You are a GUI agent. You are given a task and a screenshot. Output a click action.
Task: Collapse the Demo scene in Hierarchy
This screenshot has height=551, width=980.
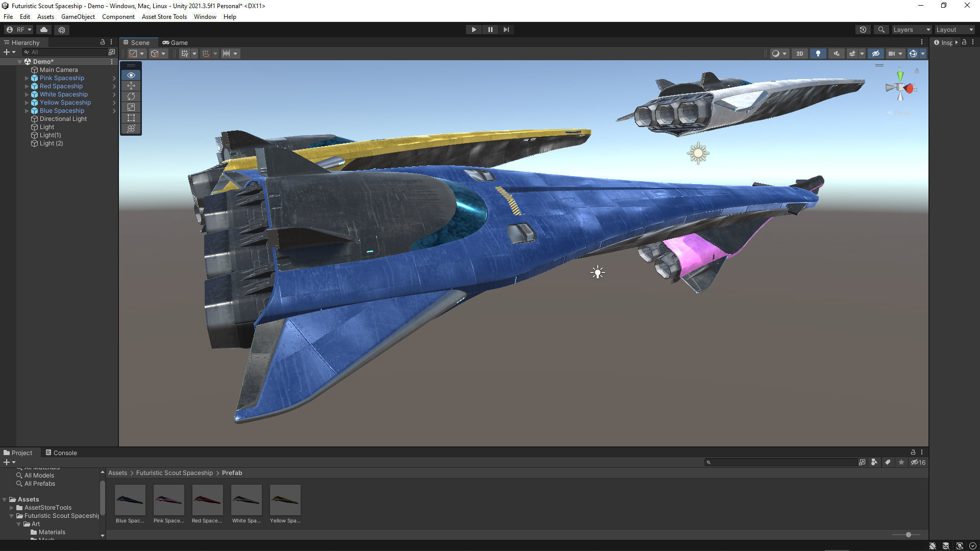coord(19,62)
